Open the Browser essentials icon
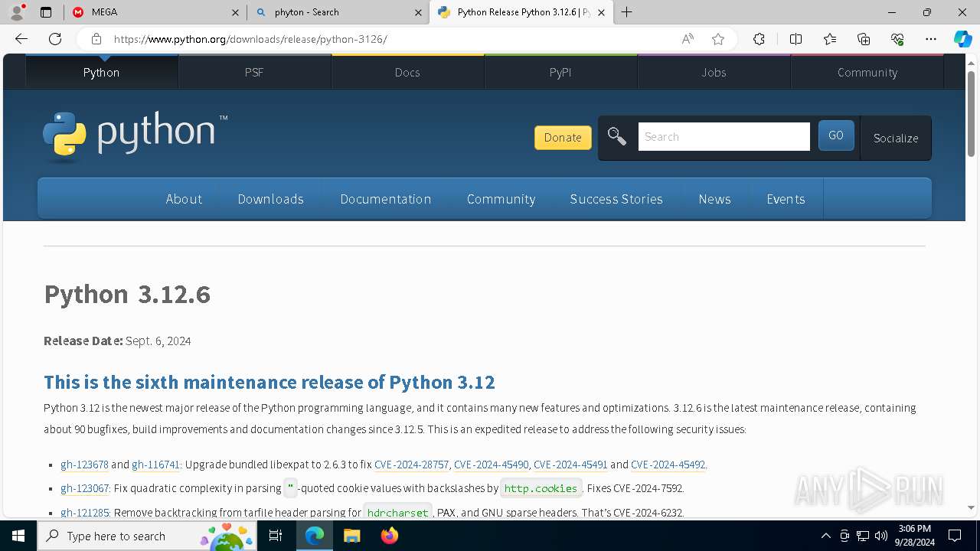 tap(897, 39)
